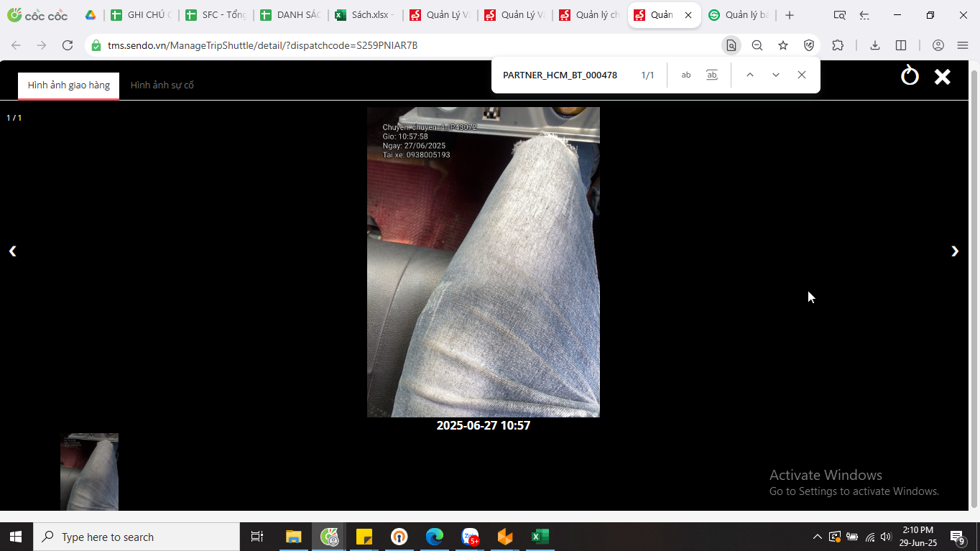The height and width of the screenshot is (551, 980).
Task: Click the find-in-page icon in address bar
Action: 731,45
